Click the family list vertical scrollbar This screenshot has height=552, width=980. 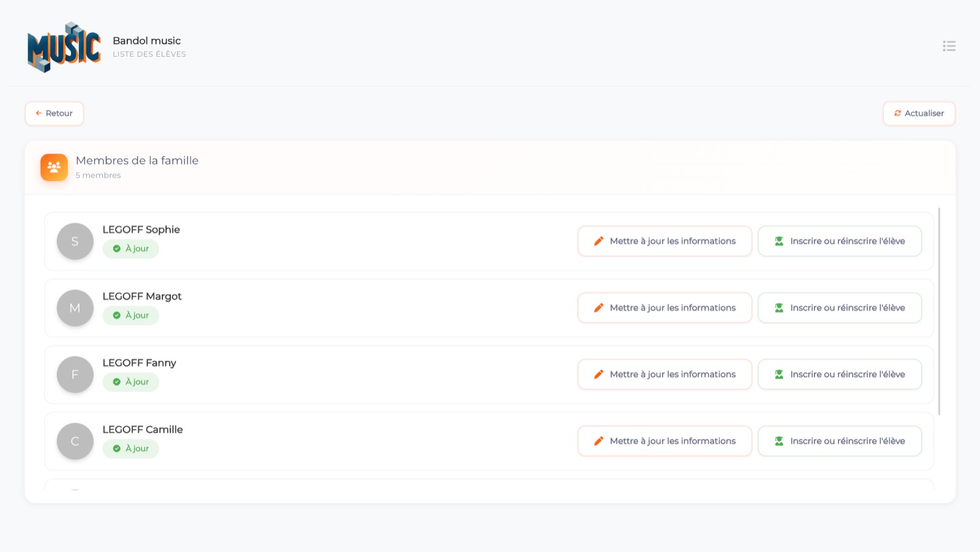[939, 311]
